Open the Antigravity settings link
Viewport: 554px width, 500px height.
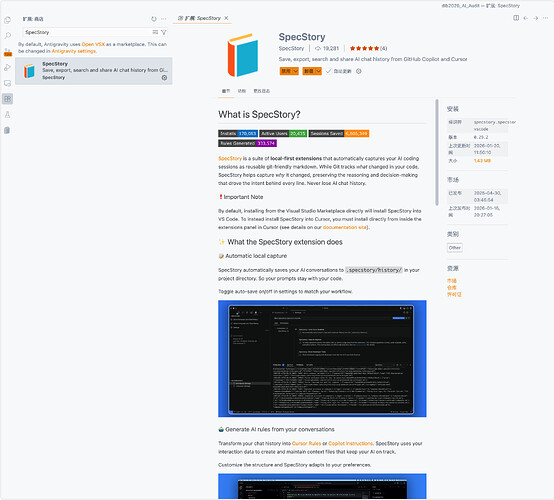[x=74, y=51]
